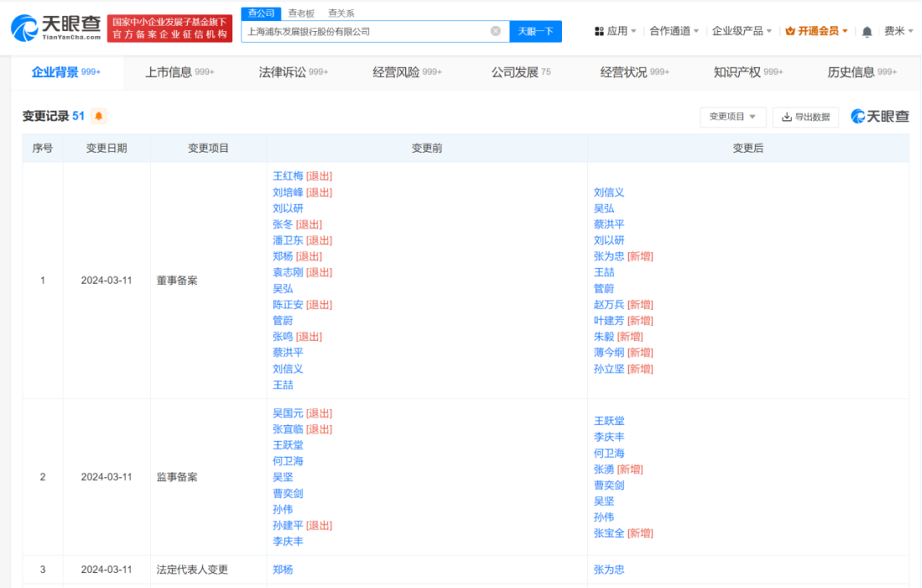Click the name 叶建芳

tap(609, 321)
